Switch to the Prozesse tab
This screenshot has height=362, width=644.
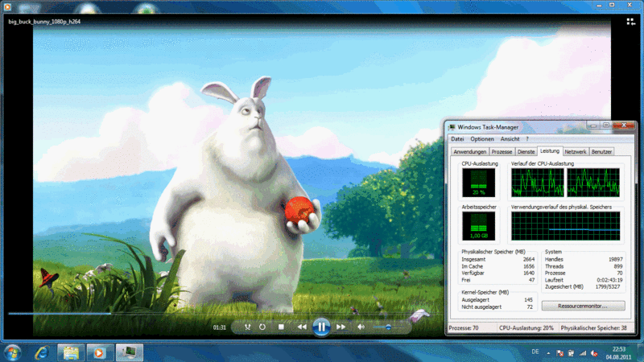502,152
